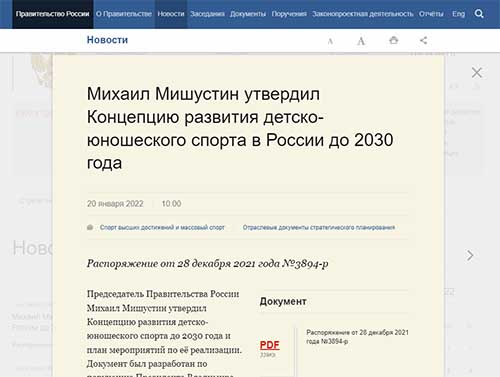Close the article overlay with X
500x377 pixels.
[477, 72]
